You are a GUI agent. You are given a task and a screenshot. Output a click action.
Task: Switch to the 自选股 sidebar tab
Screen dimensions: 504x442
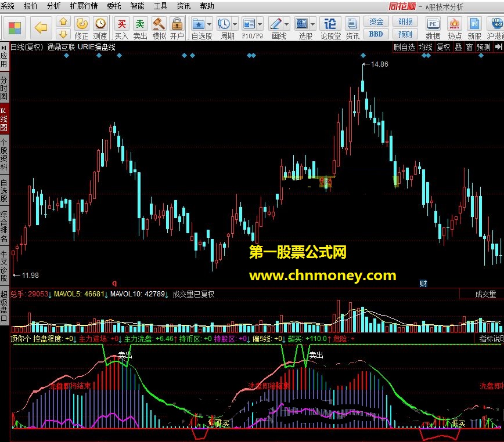4,191
